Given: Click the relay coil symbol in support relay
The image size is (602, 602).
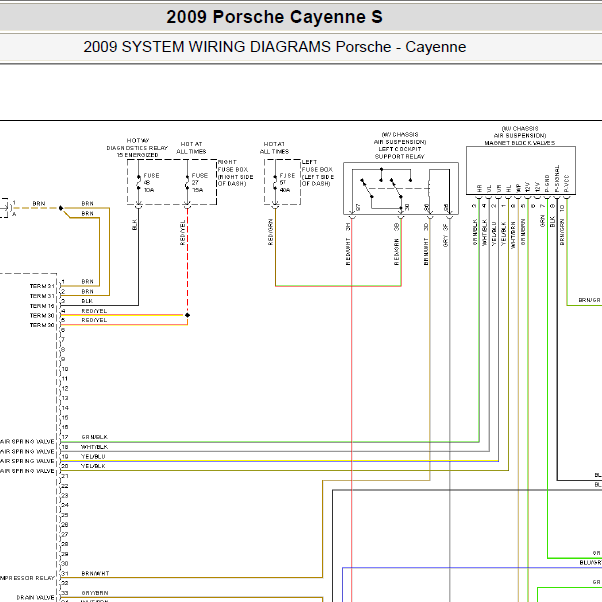Looking at the screenshot, I should pyautogui.click(x=430, y=187).
